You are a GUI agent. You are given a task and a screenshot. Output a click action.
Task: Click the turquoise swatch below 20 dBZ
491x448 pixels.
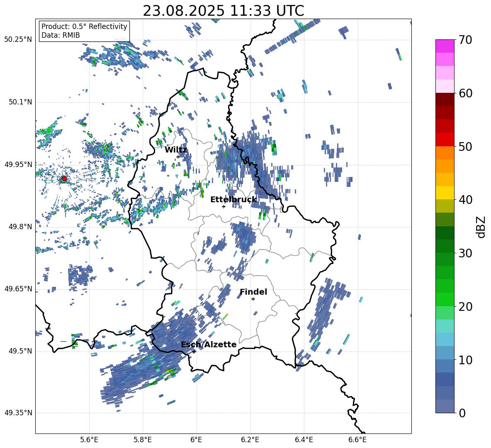[445, 326]
